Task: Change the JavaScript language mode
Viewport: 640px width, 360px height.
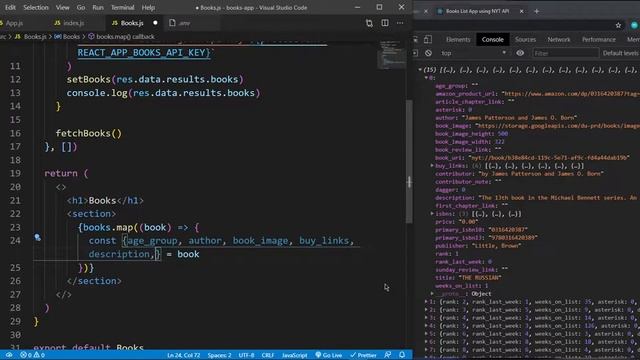Action: coord(294,355)
